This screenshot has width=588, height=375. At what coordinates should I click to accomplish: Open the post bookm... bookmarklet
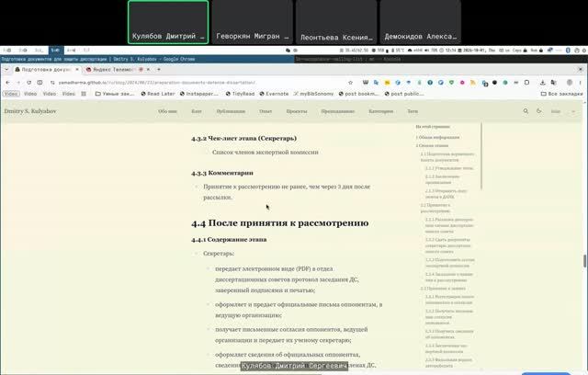[x=359, y=94]
